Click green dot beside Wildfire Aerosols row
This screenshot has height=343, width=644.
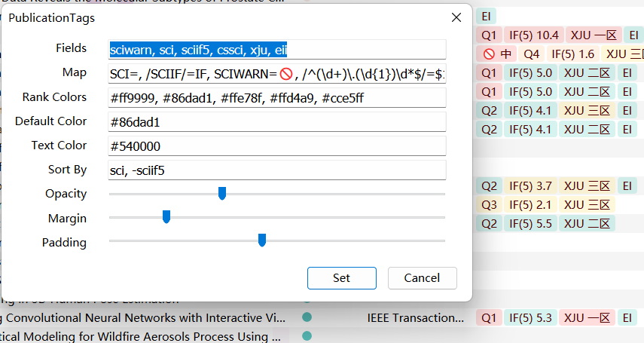[x=307, y=336]
